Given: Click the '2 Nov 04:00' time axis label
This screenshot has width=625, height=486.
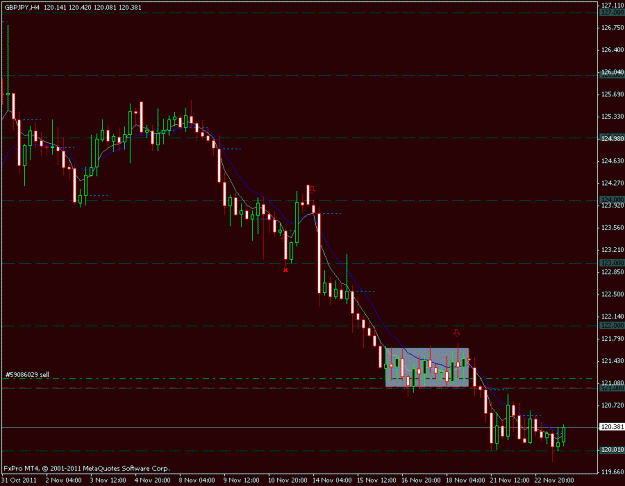Looking at the screenshot, I should [x=64, y=480].
